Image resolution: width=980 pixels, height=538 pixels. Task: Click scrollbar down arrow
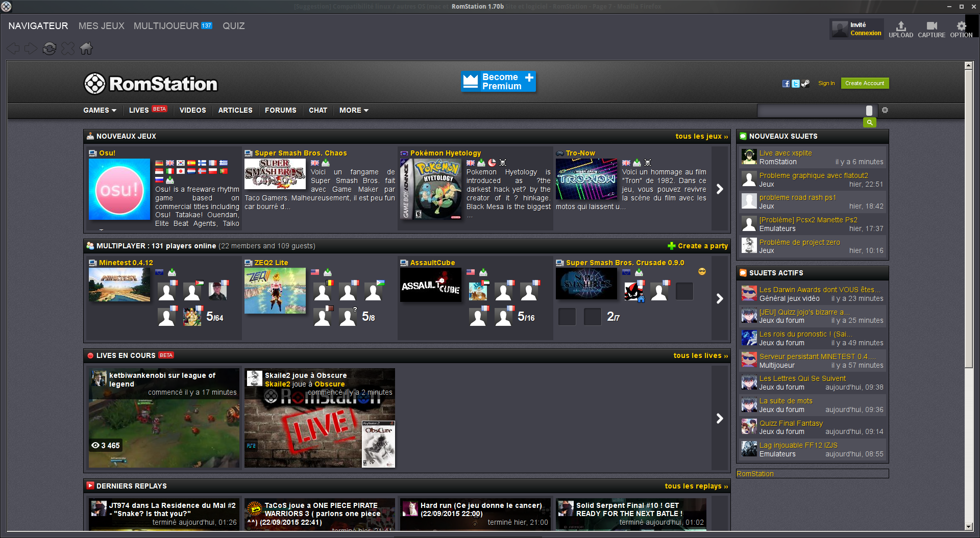pyautogui.click(x=968, y=526)
